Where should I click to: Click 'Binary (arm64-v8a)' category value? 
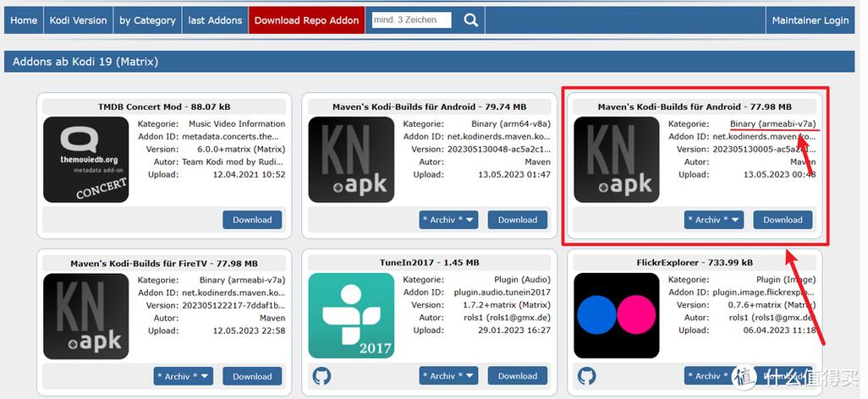[511, 124]
